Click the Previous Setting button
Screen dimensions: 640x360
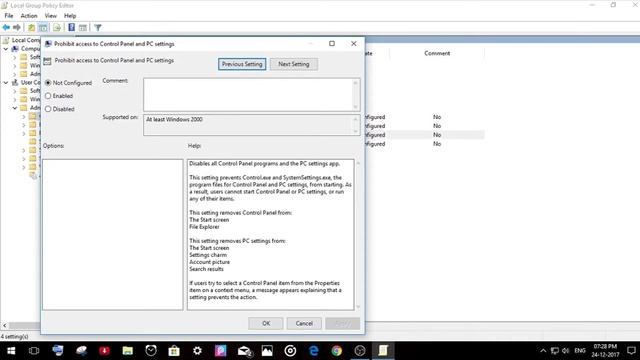pyautogui.click(x=242, y=64)
